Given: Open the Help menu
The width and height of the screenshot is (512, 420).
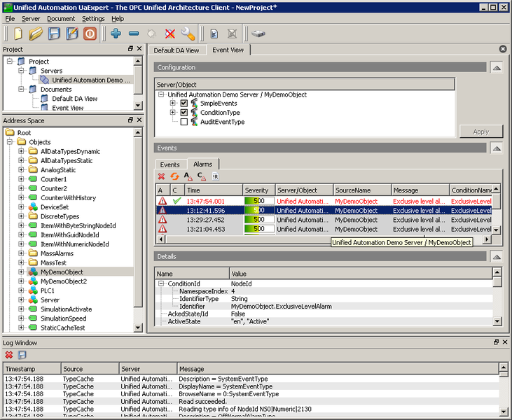Looking at the screenshot, I should (x=118, y=19).
